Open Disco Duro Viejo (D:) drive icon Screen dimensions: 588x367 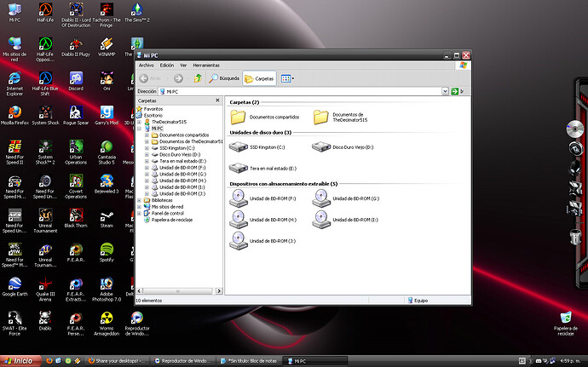[x=321, y=147]
